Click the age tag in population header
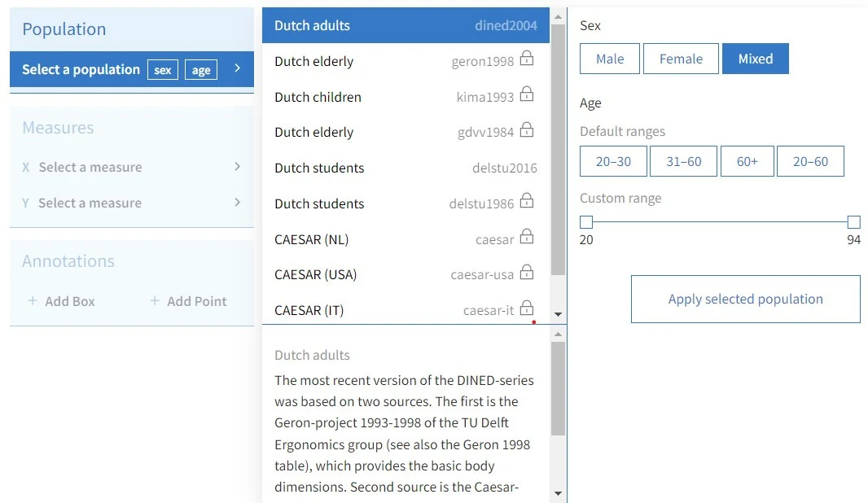Screen dimensions: 868x503 [x=201, y=70]
